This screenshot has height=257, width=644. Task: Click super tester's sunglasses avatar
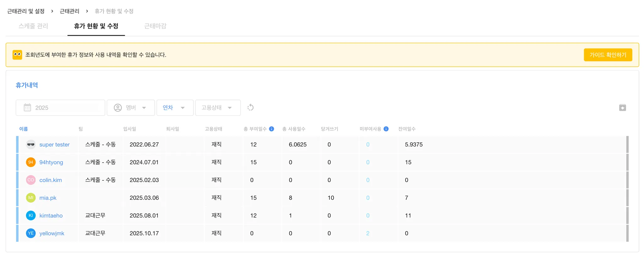pyautogui.click(x=31, y=145)
